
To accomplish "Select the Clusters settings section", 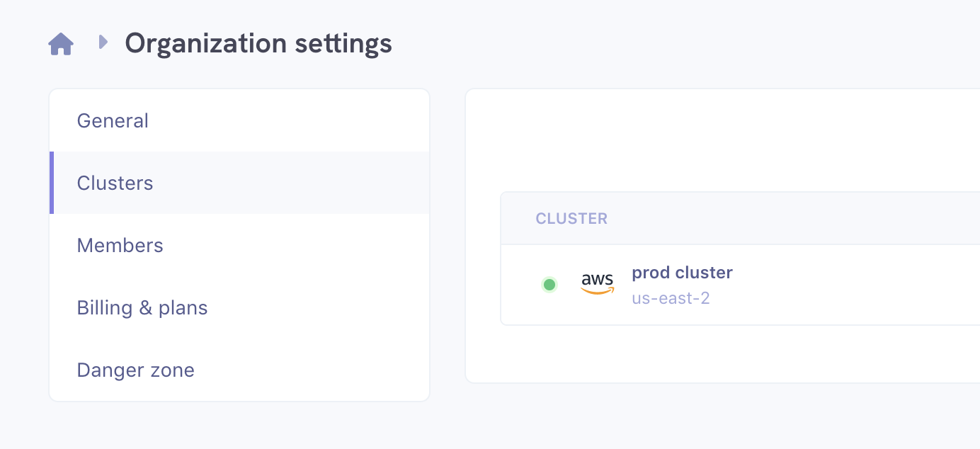I will pos(115,183).
